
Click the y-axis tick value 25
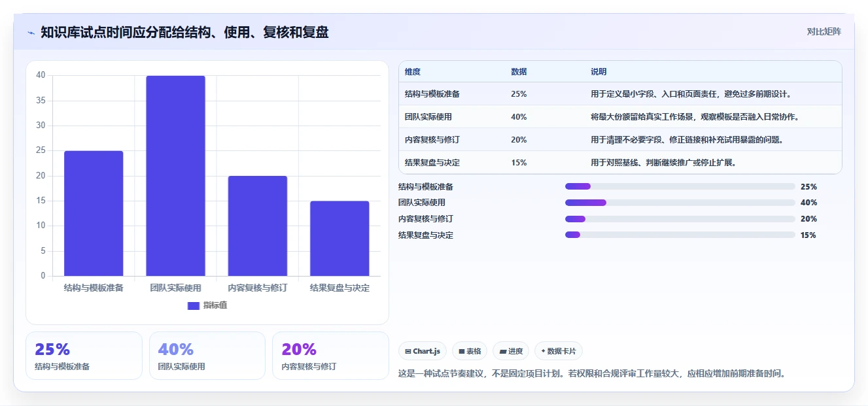[x=41, y=150]
